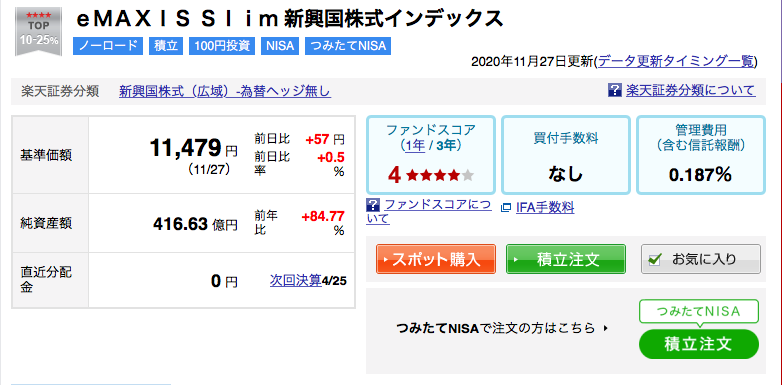
Task: Click the orange スポット購入 button
Action: (435, 259)
